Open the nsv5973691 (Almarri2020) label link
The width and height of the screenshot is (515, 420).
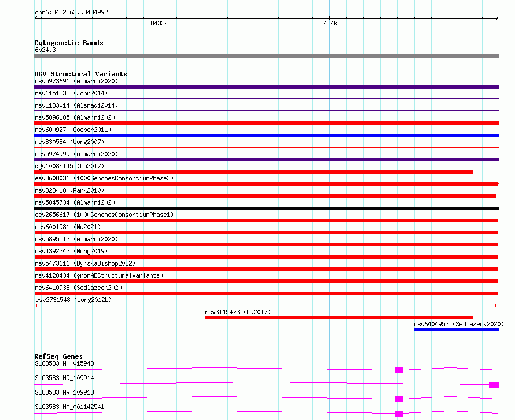76,81
